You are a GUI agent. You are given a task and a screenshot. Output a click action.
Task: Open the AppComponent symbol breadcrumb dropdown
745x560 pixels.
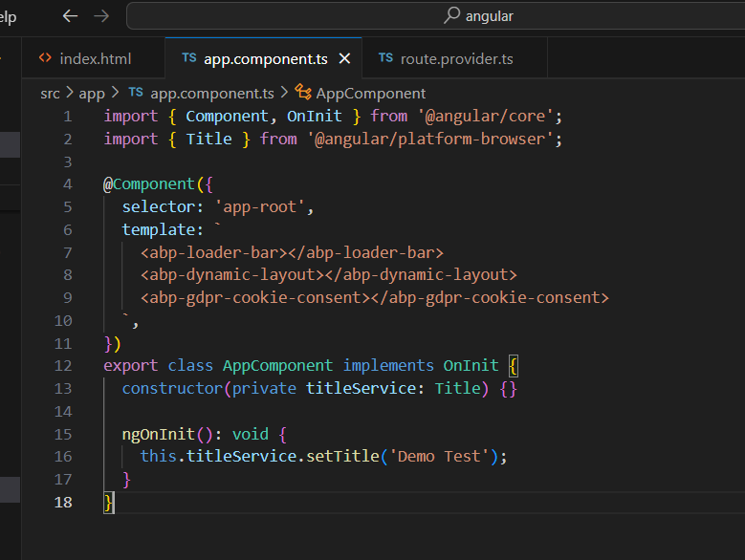pyautogui.click(x=370, y=93)
